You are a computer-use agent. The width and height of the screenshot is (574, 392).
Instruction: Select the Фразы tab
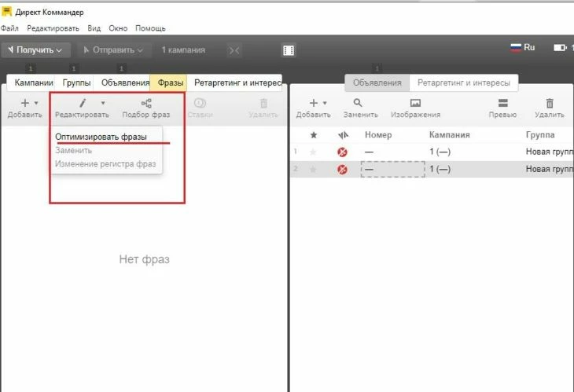(x=170, y=82)
